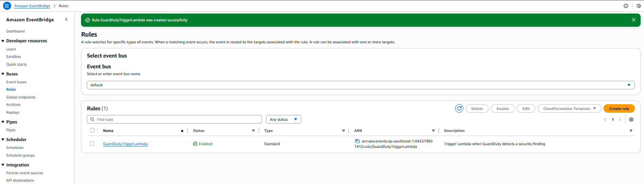Viewport: 644px width, 184px height.
Task: Copy the rule ARN icon
Action: 357,141
